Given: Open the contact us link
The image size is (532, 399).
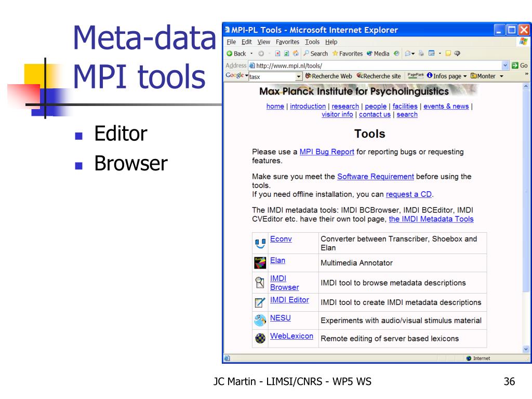Looking at the screenshot, I should pyautogui.click(x=375, y=114).
